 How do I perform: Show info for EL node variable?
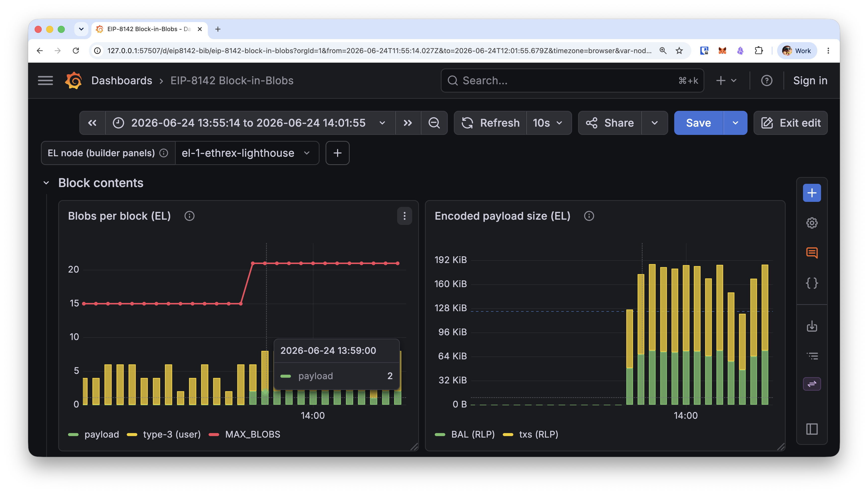coord(164,153)
